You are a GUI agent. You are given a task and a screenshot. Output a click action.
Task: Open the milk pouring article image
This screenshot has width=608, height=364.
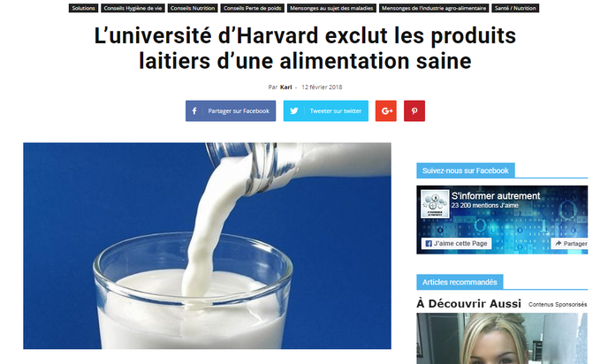[207, 246]
